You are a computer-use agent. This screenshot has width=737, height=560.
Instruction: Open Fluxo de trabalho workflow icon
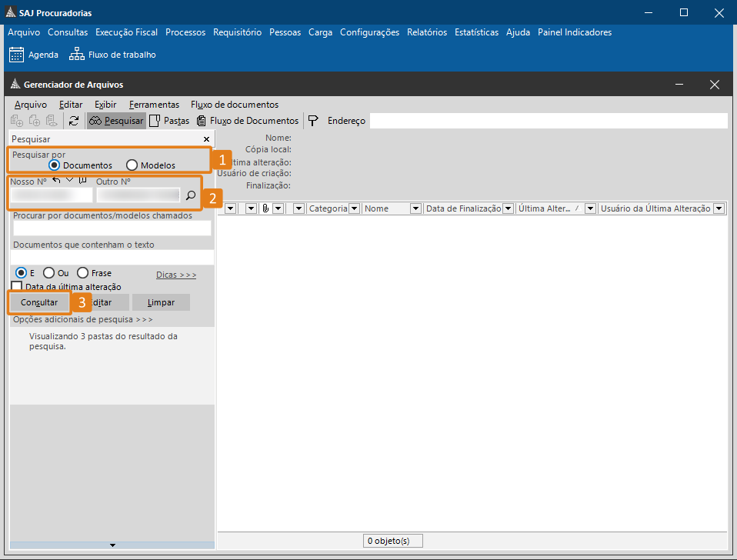click(76, 55)
